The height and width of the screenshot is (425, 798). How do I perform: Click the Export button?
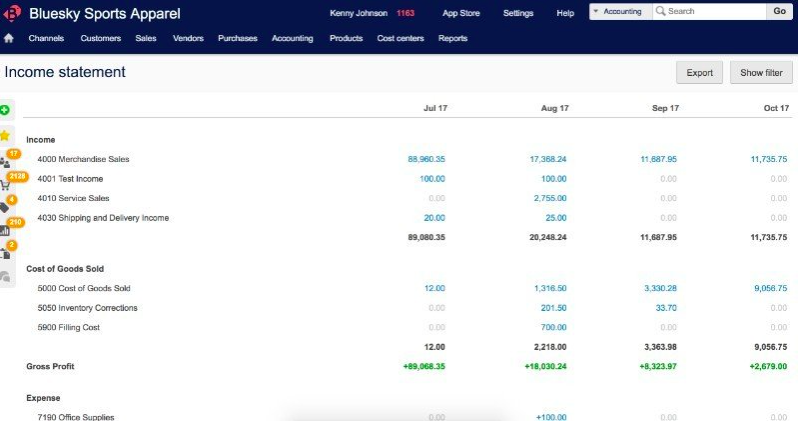[699, 73]
